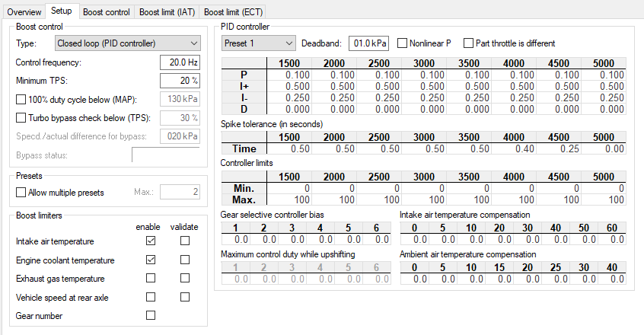Open the Boost limit (IAT) tab
Screen dimensions: 644x335
click(x=167, y=12)
